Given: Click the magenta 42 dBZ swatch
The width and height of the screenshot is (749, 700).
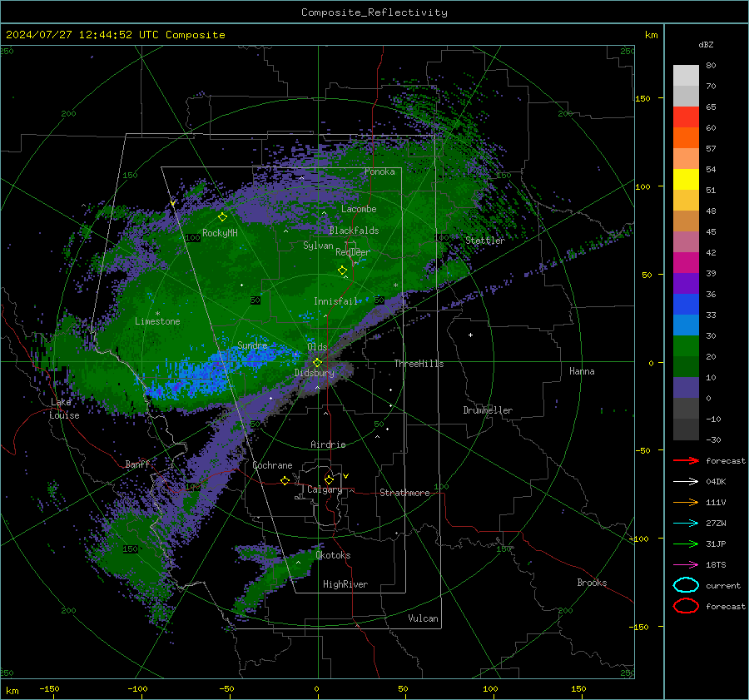Looking at the screenshot, I should click(686, 262).
